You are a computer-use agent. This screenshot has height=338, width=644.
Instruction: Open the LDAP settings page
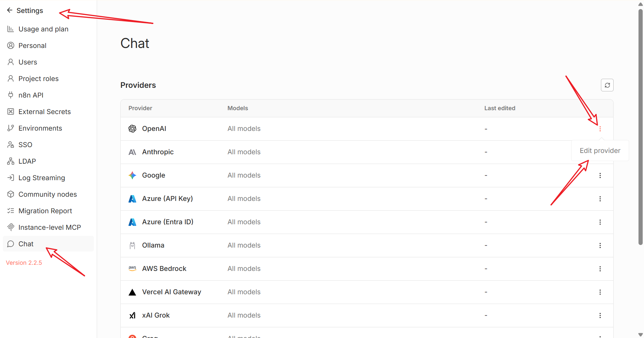point(48,161)
